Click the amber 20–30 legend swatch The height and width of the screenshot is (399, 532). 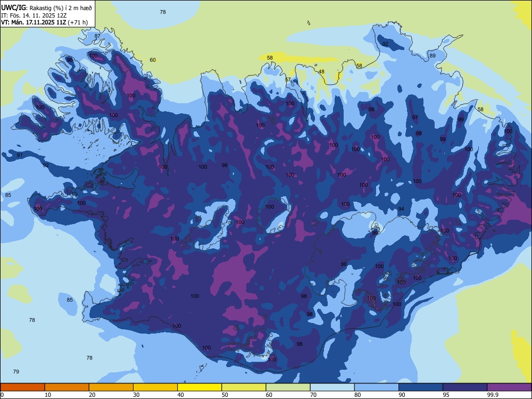click(x=111, y=387)
